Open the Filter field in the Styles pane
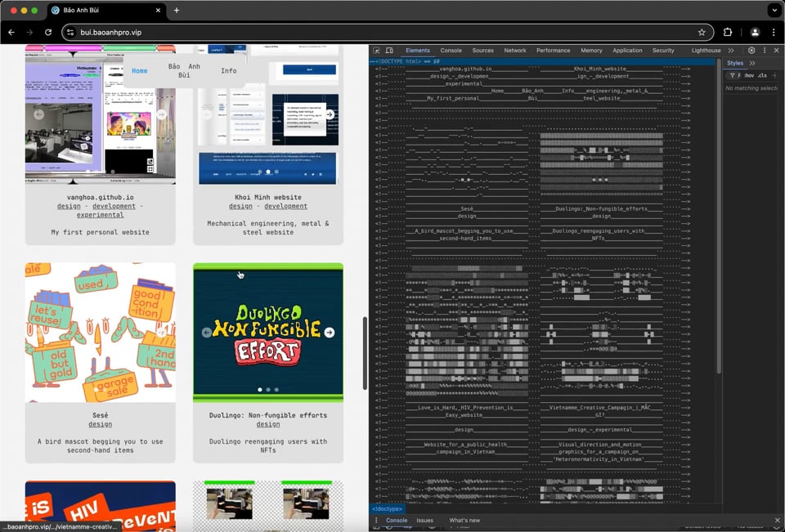The height and width of the screenshot is (532, 785). pos(735,75)
